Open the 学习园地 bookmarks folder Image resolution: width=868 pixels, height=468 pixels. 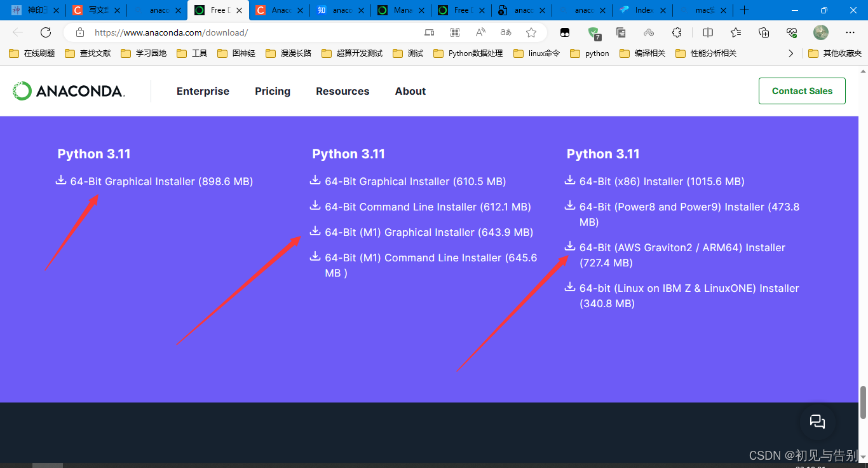pos(144,53)
